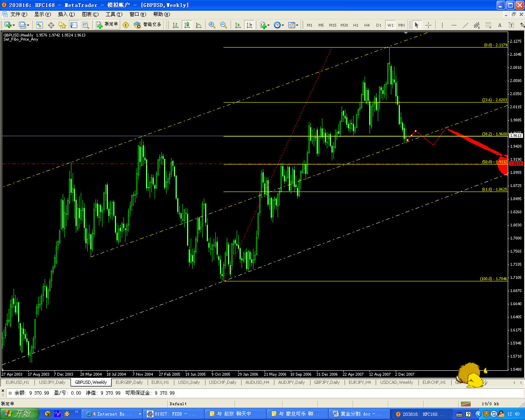This screenshot has height=420, width=525.
Task: Switch to the USDJPY,Daily chart tab
Action: pyautogui.click(x=52, y=382)
